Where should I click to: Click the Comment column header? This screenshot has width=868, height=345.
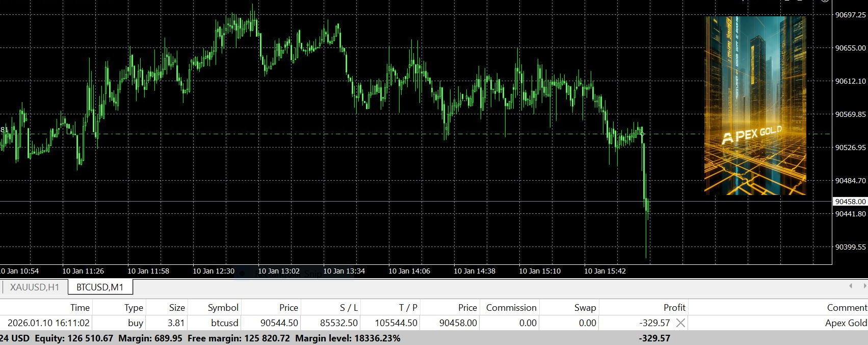847,307
